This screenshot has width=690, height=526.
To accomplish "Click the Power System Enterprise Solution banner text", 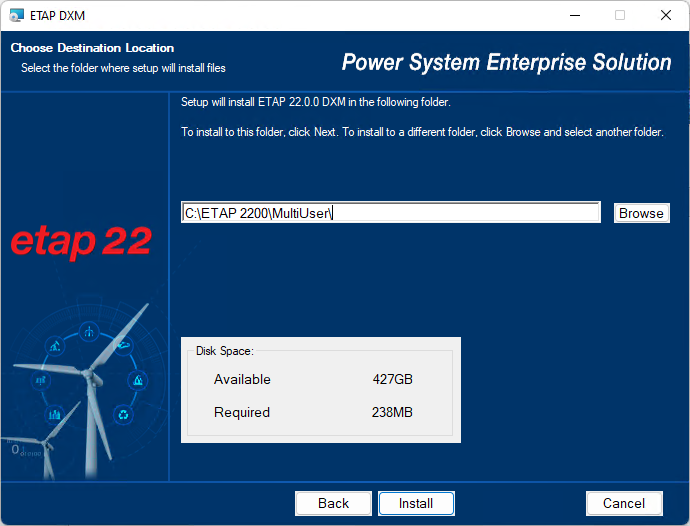I will coord(506,62).
